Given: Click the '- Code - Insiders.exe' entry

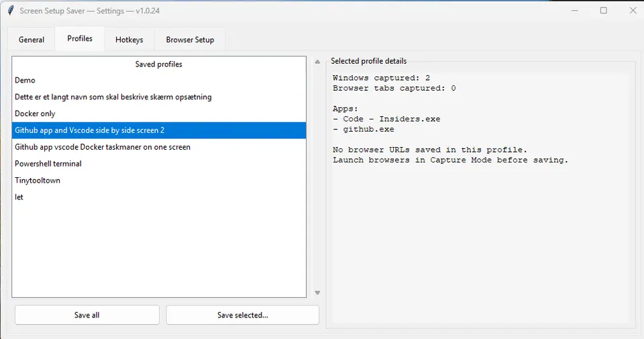Looking at the screenshot, I should click(x=386, y=119).
